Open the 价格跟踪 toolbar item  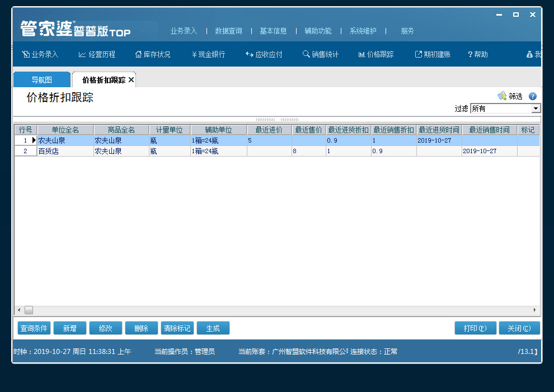click(376, 54)
